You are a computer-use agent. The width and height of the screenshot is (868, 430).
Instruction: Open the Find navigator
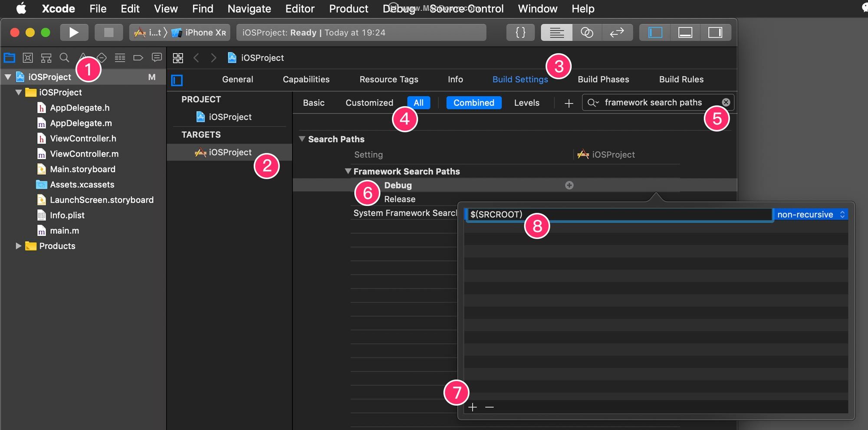click(64, 58)
